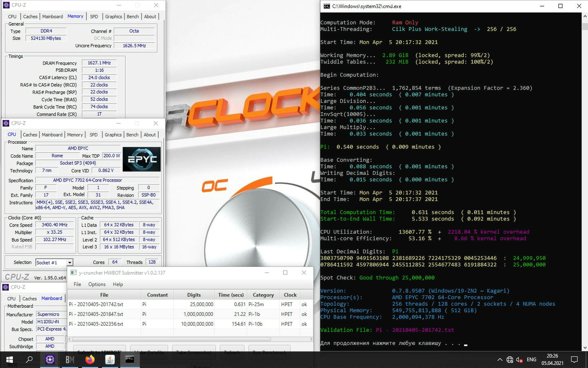Switch to CPU-Z from its taskbar icon

50,359
